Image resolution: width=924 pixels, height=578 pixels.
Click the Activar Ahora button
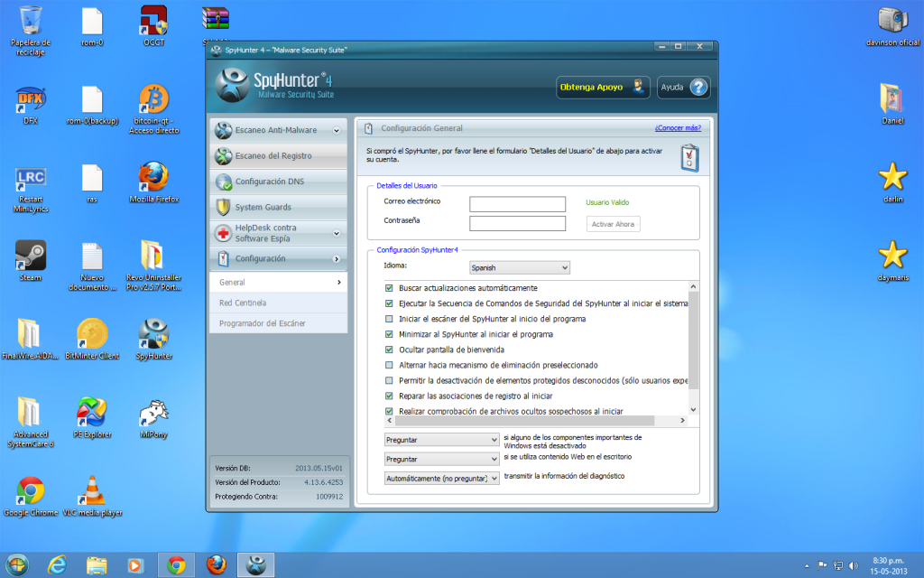613,225
